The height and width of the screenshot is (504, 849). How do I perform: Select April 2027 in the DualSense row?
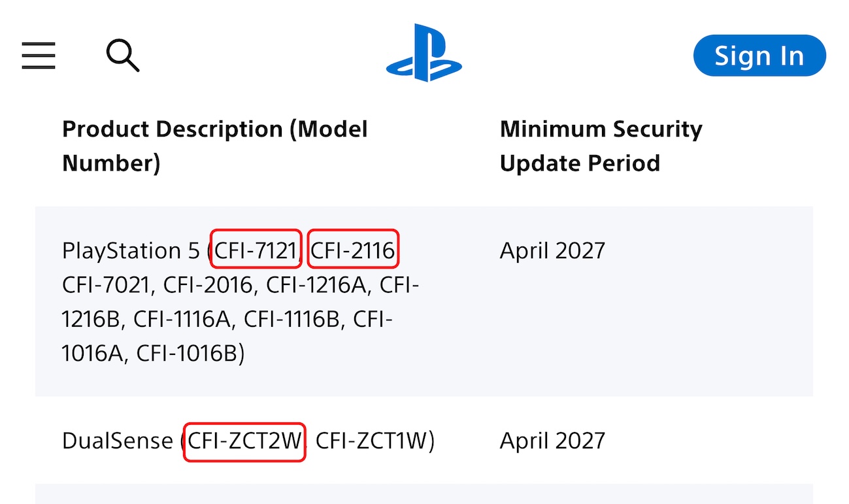click(552, 441)
